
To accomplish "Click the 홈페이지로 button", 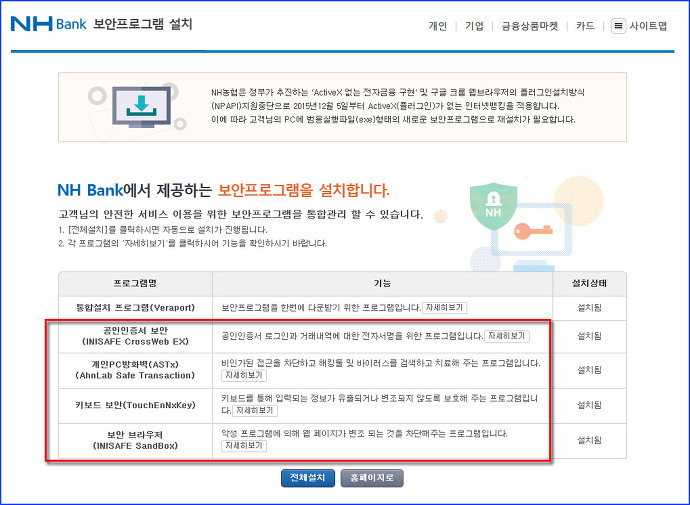I will 372,478.
